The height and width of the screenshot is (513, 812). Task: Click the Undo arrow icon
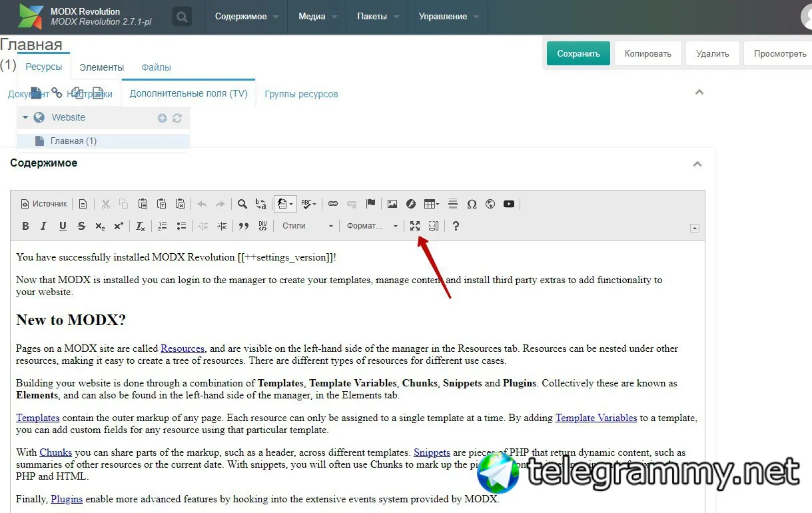click(202, 204)
